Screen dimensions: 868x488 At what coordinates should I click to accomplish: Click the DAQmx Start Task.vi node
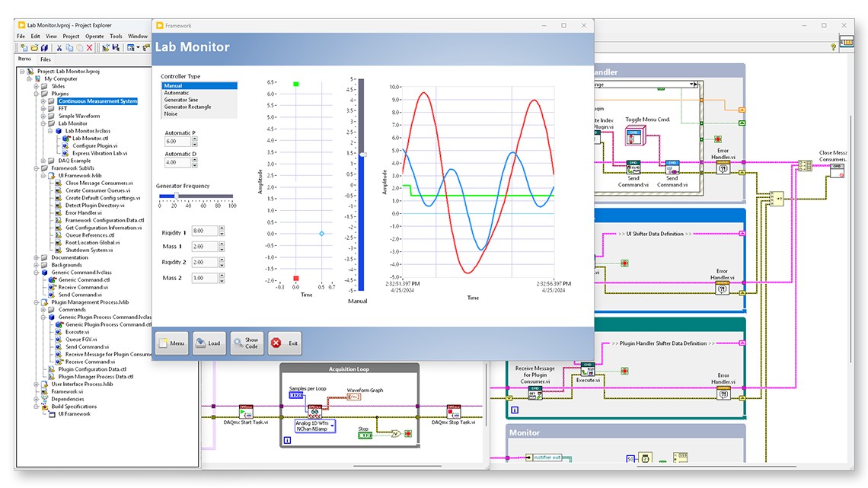coord(246,411)
